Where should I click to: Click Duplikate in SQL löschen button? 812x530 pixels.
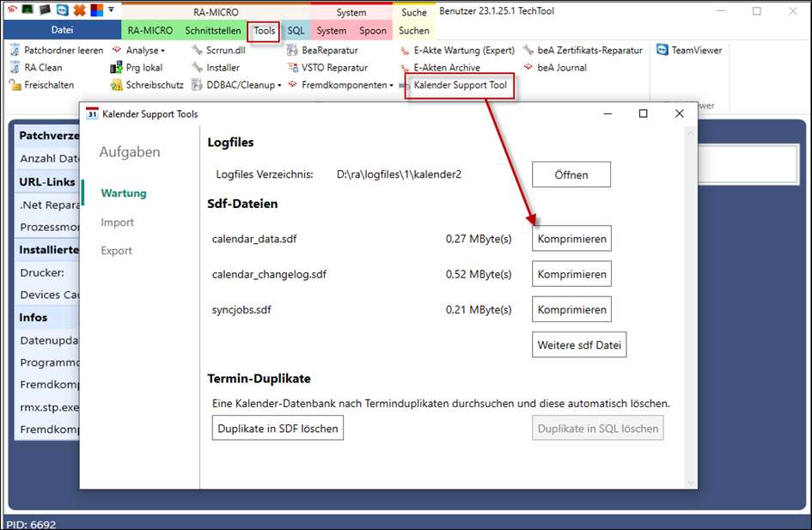point(597,428)
